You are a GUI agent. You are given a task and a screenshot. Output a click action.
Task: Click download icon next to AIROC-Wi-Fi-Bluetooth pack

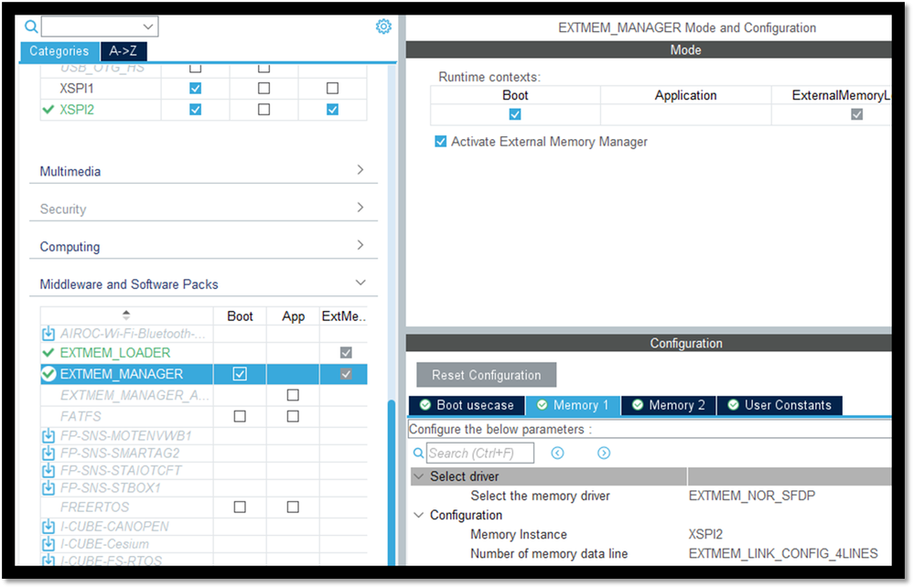[48, 334]
